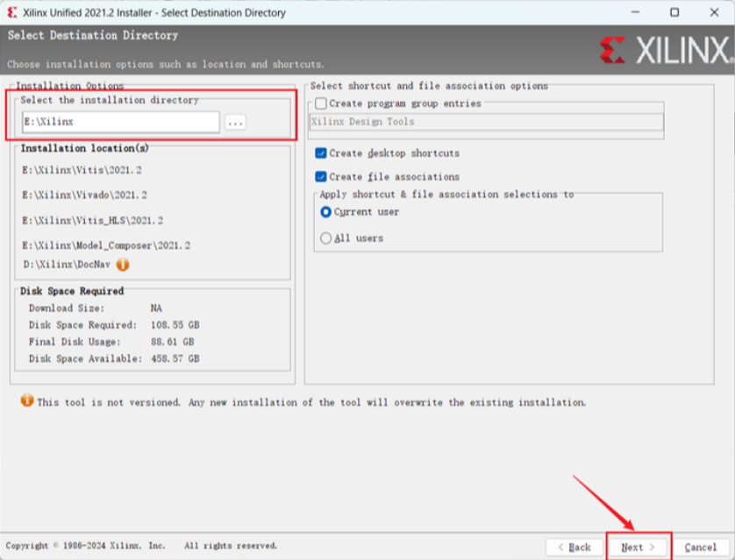
Task: Enable Create program group entries checkbox
Action: pyautogui.click(x=321, y=103)
